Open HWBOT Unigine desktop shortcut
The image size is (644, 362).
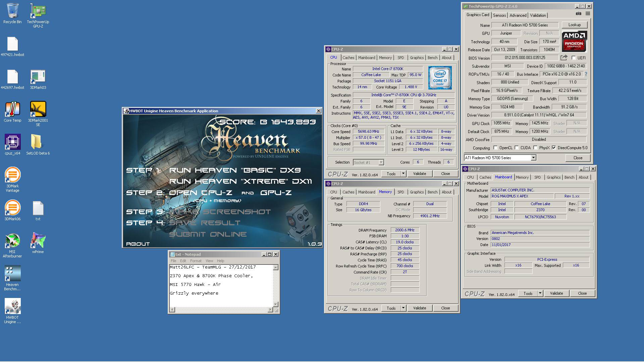coord(12,311)
